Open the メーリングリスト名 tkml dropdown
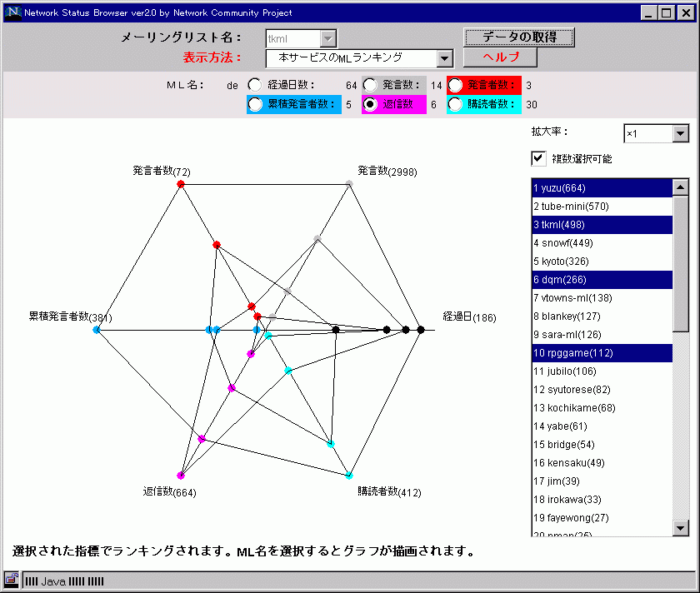700x593 pixels. (x=328, y=38)
